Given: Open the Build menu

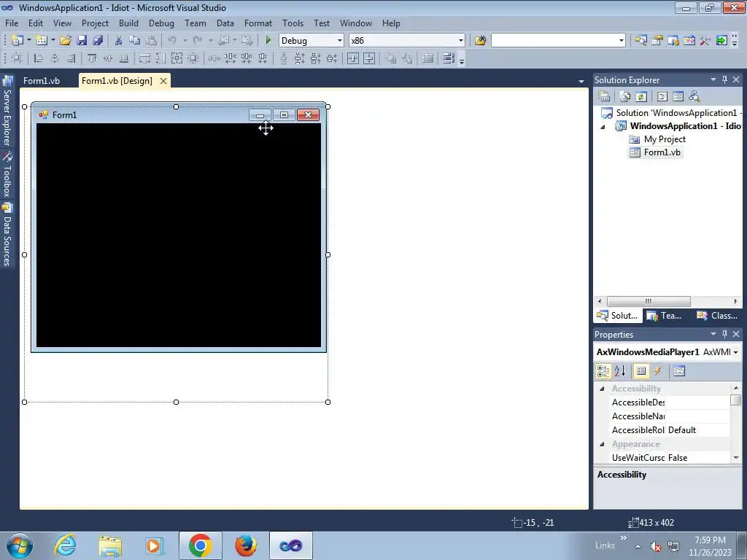Looking at the screenshot, I should click(128, 23).
